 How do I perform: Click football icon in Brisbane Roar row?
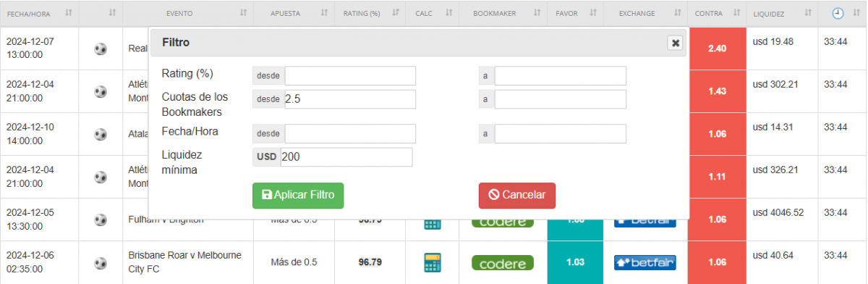[x=100, y=263]
